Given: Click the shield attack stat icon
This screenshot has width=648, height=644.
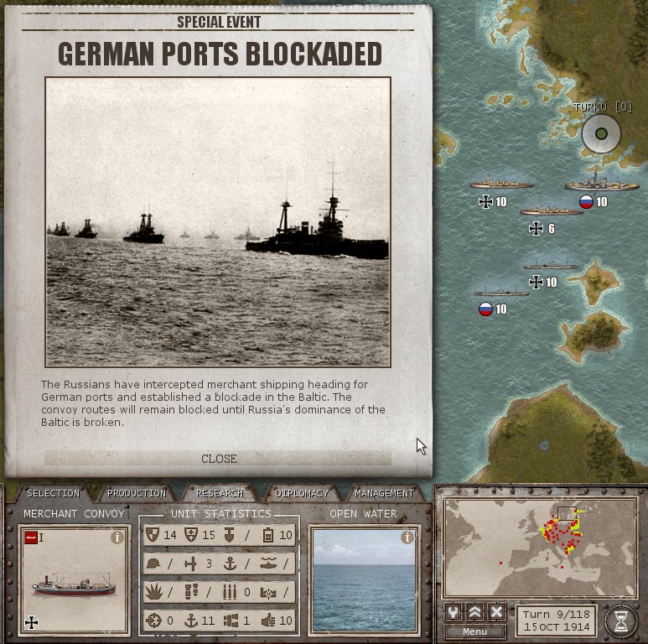Looking at the screenshot, I should tap(153, 534).
